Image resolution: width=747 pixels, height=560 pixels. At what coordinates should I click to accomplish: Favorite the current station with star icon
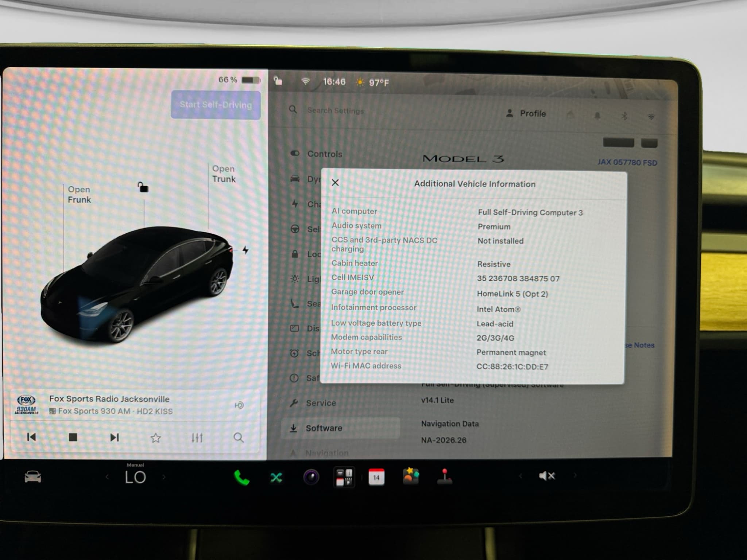pos(156,437)
